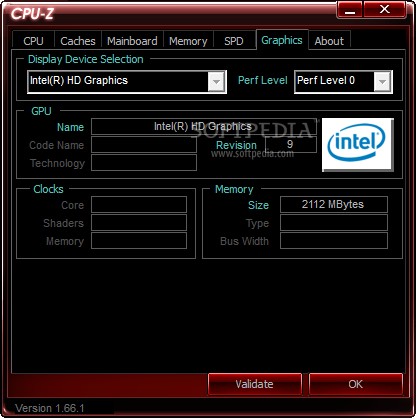Click the Perf Level label

click(263, 80)
